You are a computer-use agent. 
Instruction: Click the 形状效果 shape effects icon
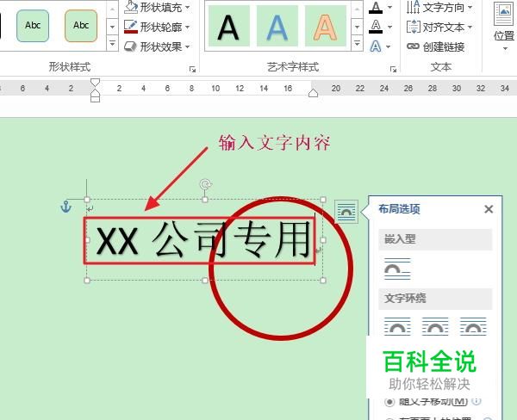[x=131, y=46]
